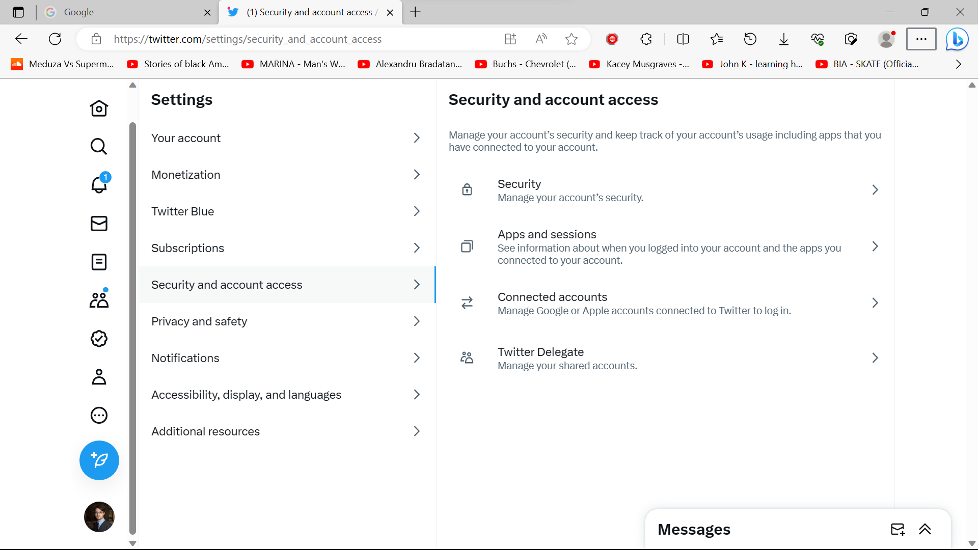Image resolution: width=980 pixels, height=550 pixels.
Task: Activate the Read aloud icon
Action: [541, 39]
